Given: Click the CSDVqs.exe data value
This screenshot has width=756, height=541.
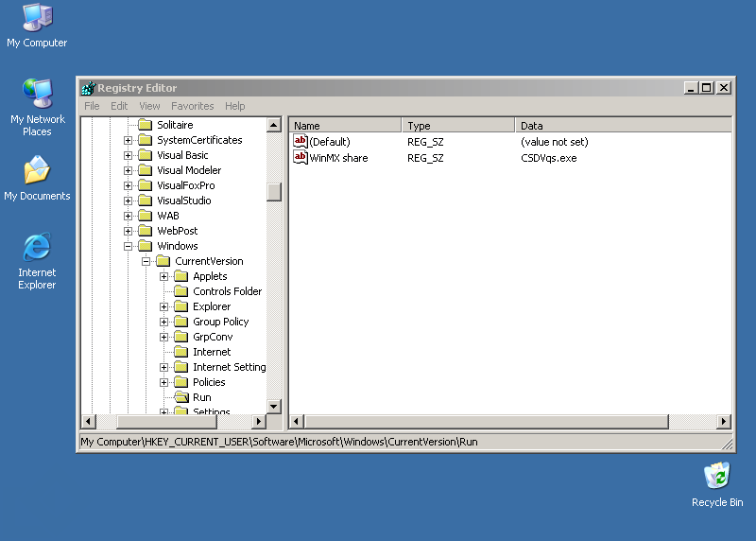Looking at the screenshot, I should click(x=549, y=158).
